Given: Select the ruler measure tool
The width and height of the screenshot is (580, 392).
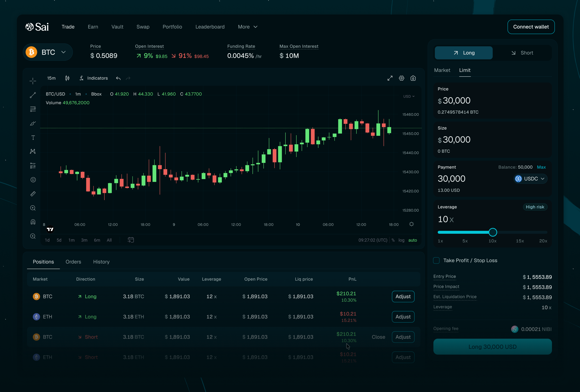Looking at the screenshot, I should click(x=33, y=194).
